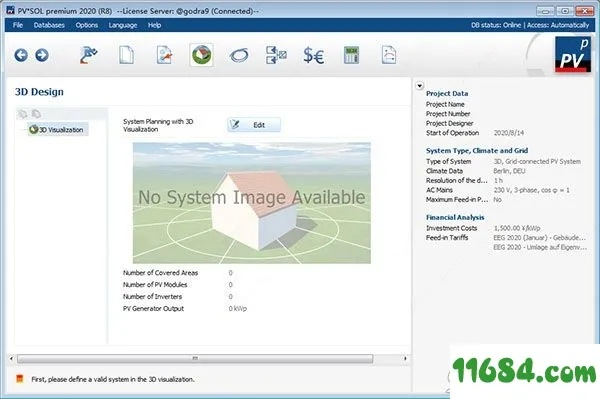Collapse the project overview panel arrow
Viewport: 600px width, 399px height.
pos(420,86)
